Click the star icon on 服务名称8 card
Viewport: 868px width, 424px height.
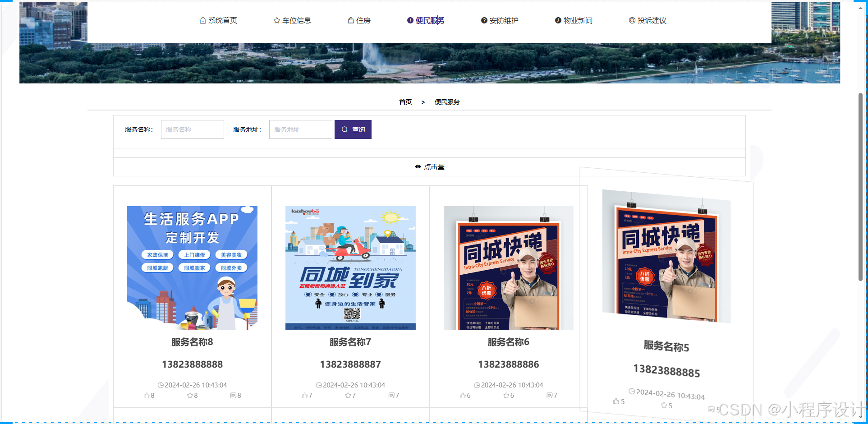(x=190, y=396)
